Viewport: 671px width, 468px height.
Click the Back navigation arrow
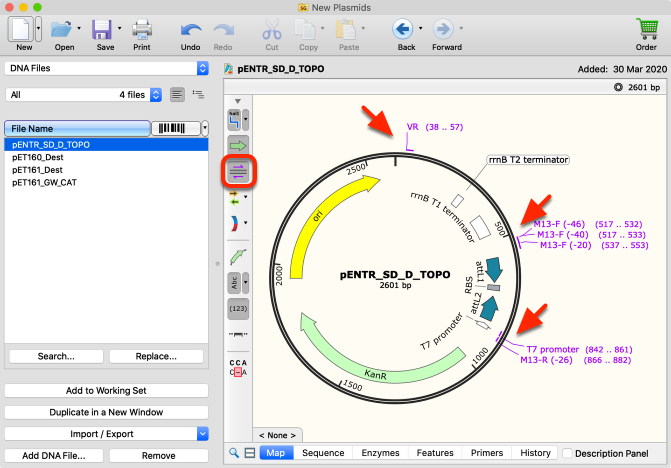pyautogui.click(x=402, y=29)
